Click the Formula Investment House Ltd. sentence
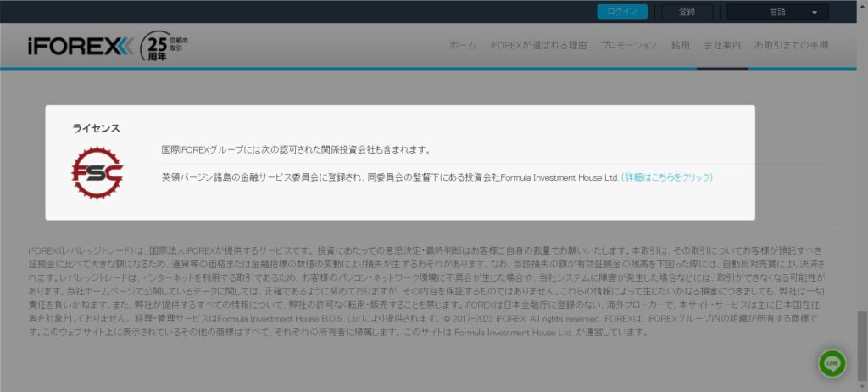Screen dimensions: 868x392 click(390, 177)
